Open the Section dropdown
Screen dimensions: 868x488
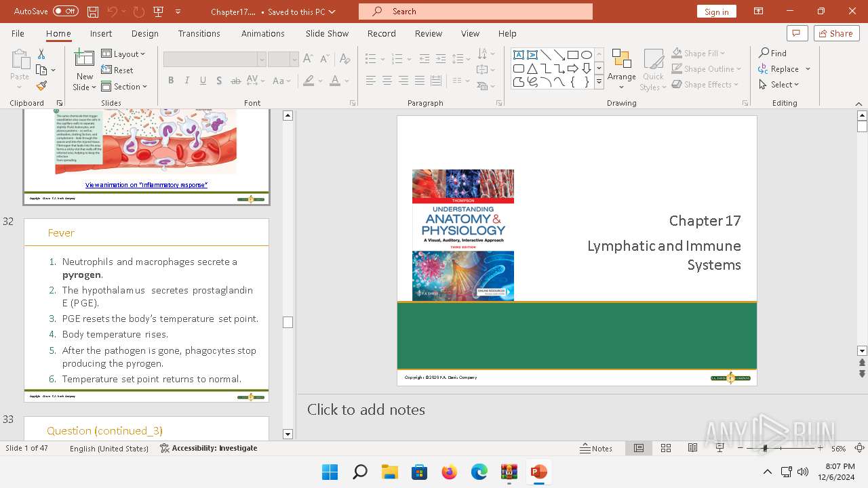click(x=124, y=86)
